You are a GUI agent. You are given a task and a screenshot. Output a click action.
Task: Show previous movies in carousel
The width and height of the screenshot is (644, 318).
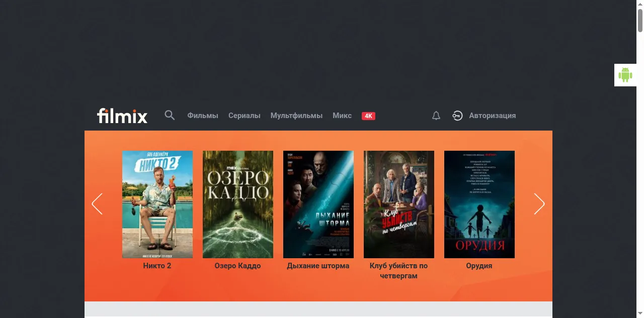coord(97,204)
